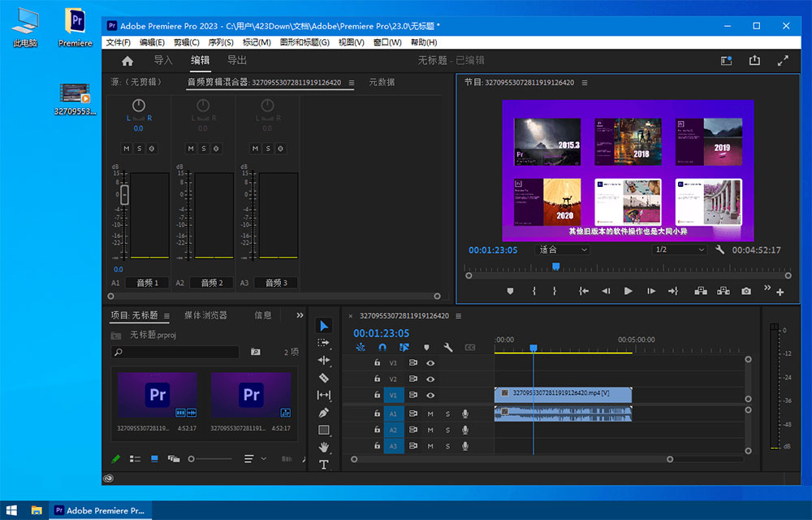812x520 pixels.
Task: Select the Track Select Forward tool
Action: point(324,344)
